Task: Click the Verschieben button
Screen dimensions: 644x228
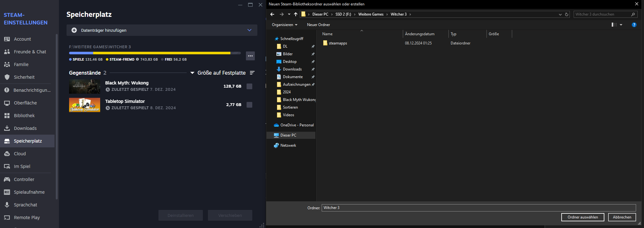Action: click(230, 215)
